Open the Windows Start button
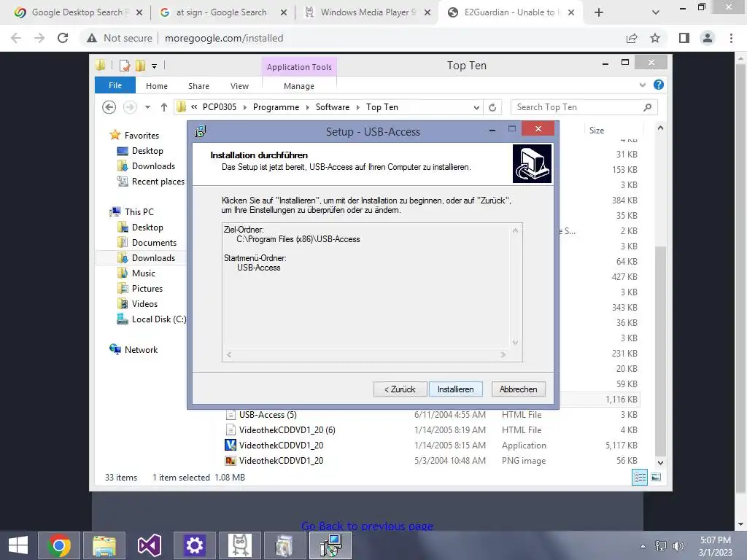Image resolution: width=747 pixels, height=560 pixels. coord(18,545)
